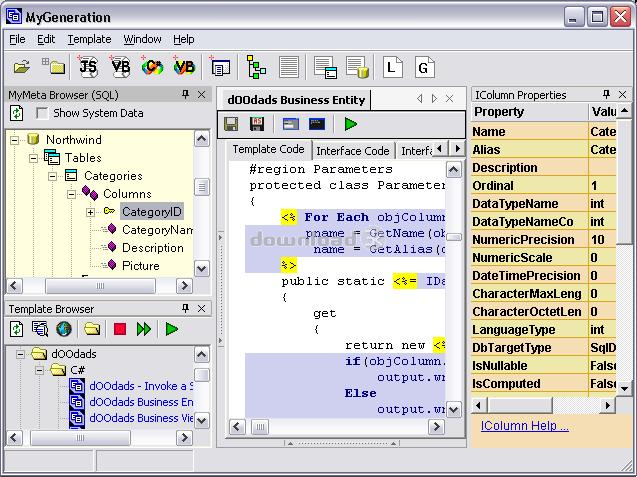The width and height of the screenshot is (637, 477).
Task: Close the MyMeta Browser panel
Action: tap(201, 95)
